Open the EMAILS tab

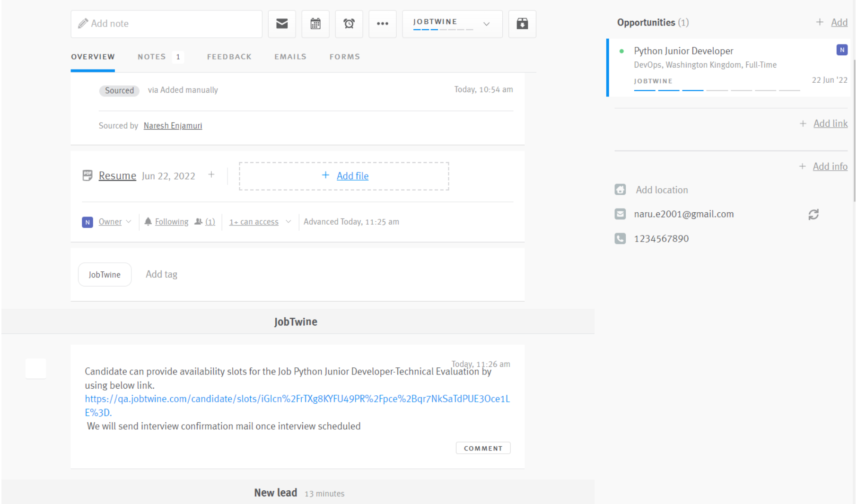tap(289, 56)
